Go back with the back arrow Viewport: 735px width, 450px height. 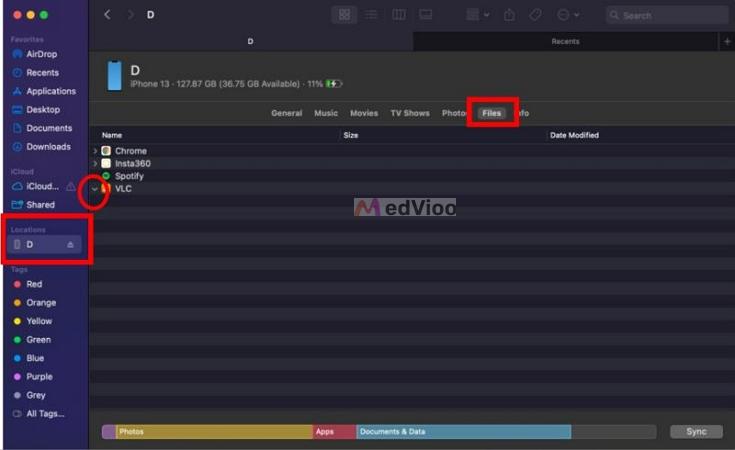click(107, 15)
